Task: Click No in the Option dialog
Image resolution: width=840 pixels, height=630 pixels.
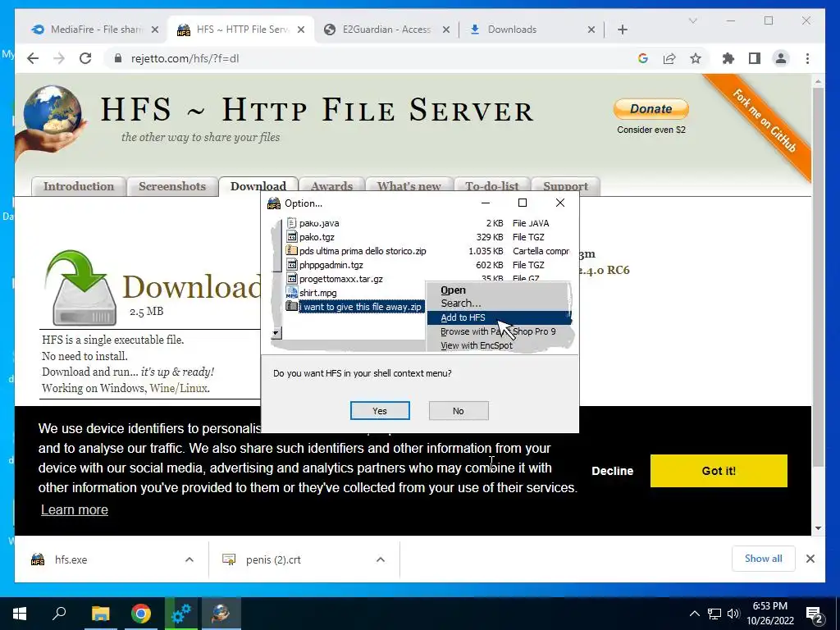Action: tap(458, 411)
